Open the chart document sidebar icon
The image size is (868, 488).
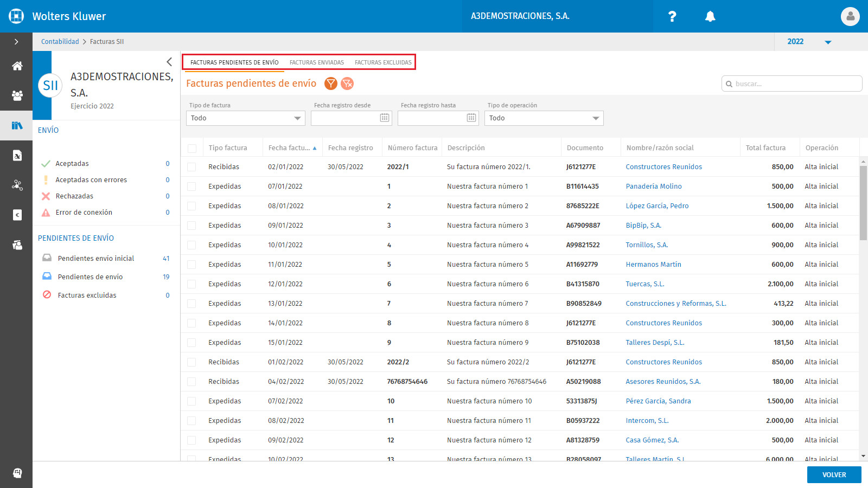17,156
